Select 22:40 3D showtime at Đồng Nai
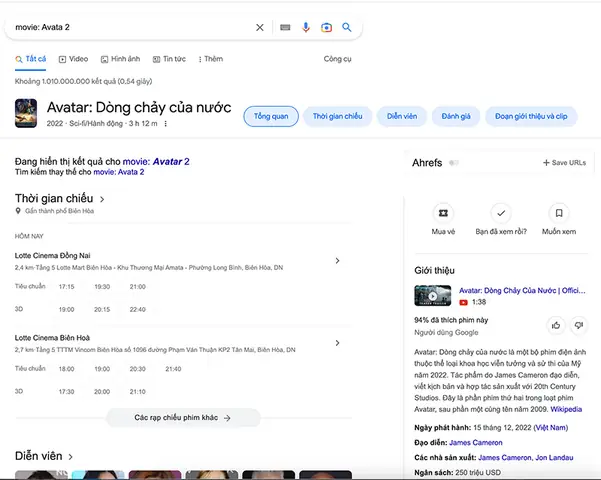The height and width of the screenshot is (480, 601). [138, 309]
